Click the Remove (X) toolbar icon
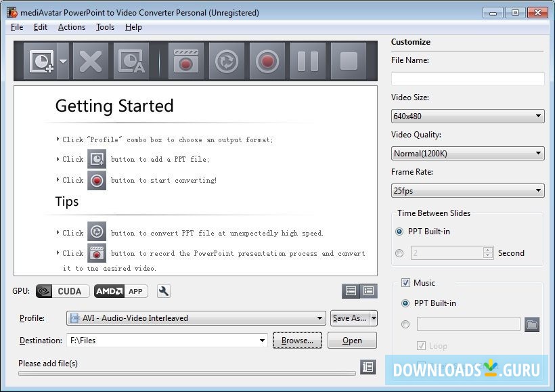 click(90, 61)
